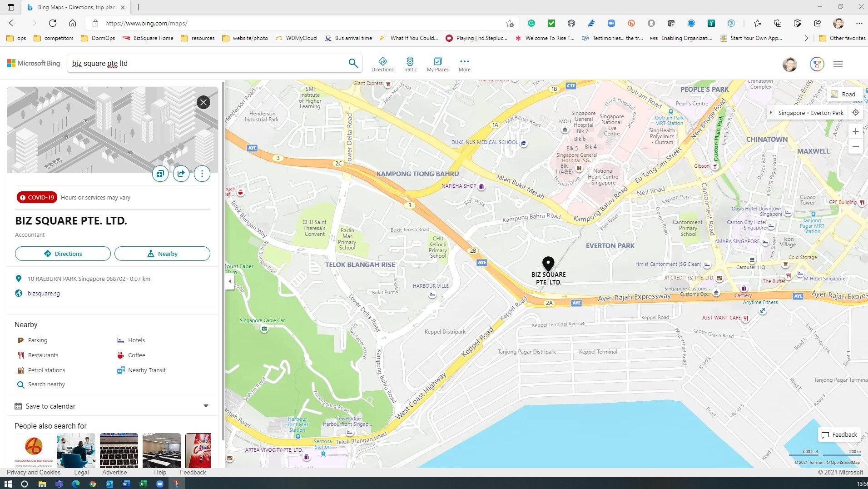This screenshot has height=489, width=868.
Task: Add this page to favorites star
Action: [510, 23]
